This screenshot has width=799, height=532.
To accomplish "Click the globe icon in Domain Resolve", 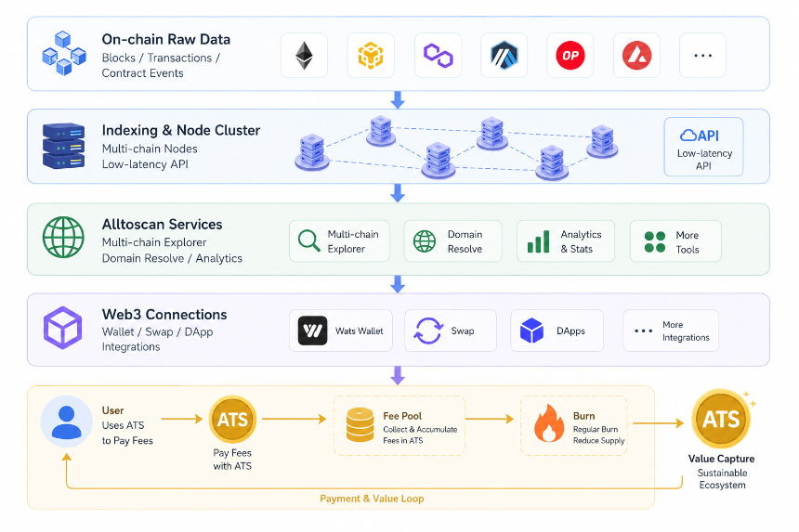I will pos(425,241).
